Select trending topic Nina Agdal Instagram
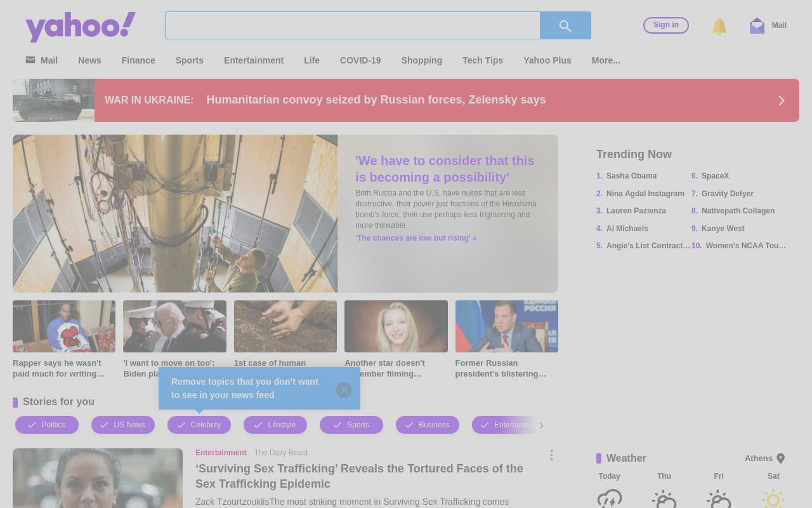 (645, 194)
